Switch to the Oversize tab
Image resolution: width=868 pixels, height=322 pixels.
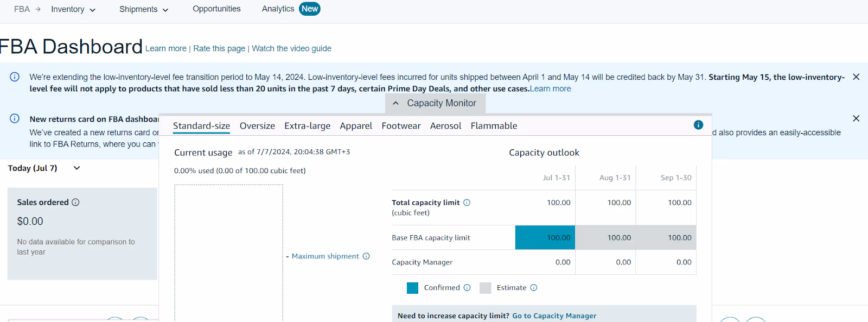click(257, 125)
